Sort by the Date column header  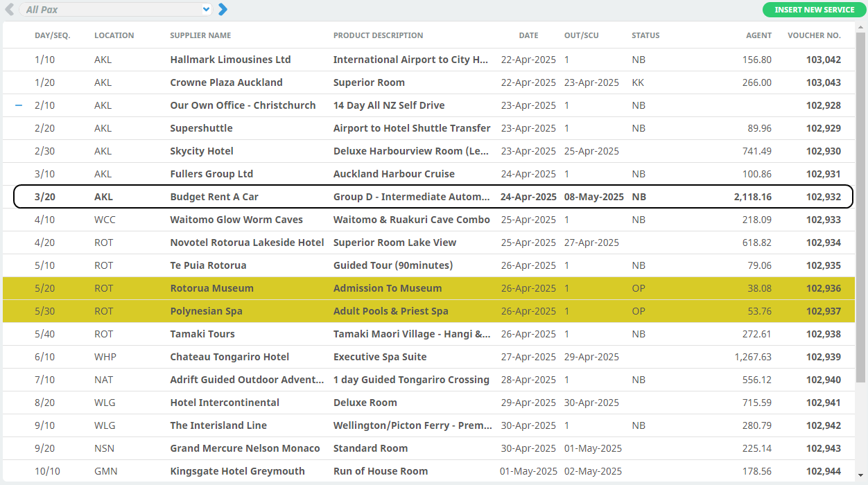[x=528, y=35]
